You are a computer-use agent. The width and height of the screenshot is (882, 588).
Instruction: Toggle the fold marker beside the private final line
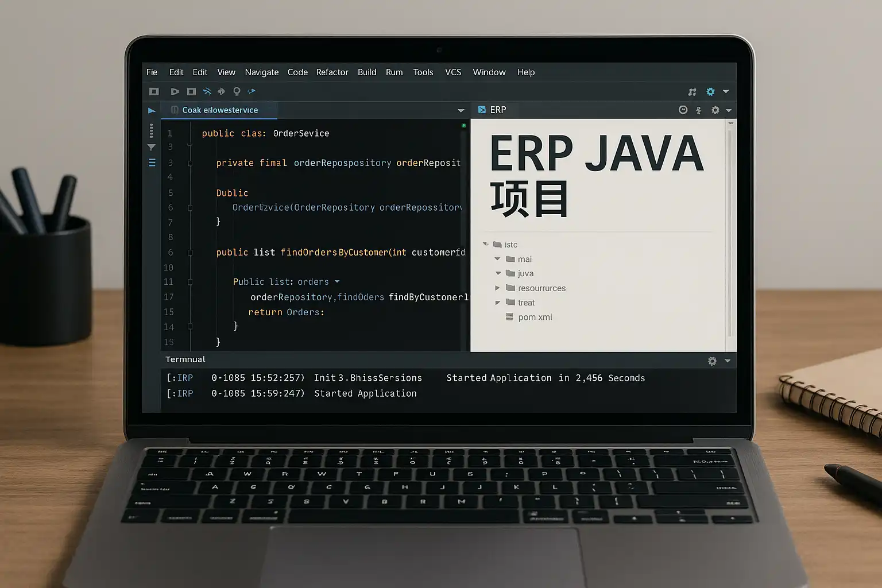190,163
